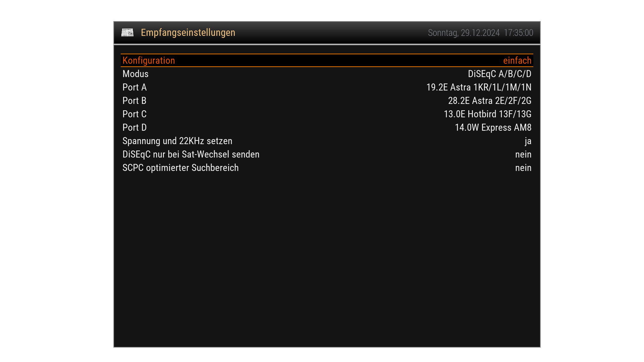Change satellite 28.2E Astra 2E/2F/2G
The height and width of the screenshot is (362, 644).
pyautogui.click(x=490, y=101)
